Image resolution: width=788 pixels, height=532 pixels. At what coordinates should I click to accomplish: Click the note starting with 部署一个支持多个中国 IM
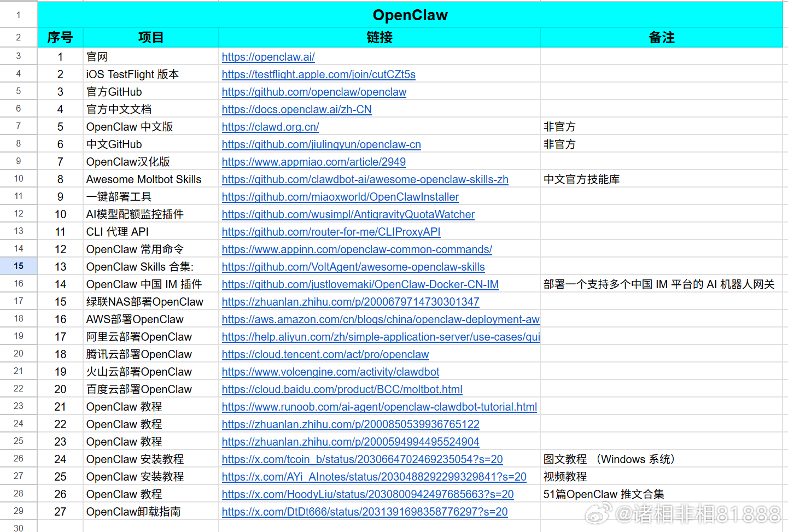tap(662, 284)
